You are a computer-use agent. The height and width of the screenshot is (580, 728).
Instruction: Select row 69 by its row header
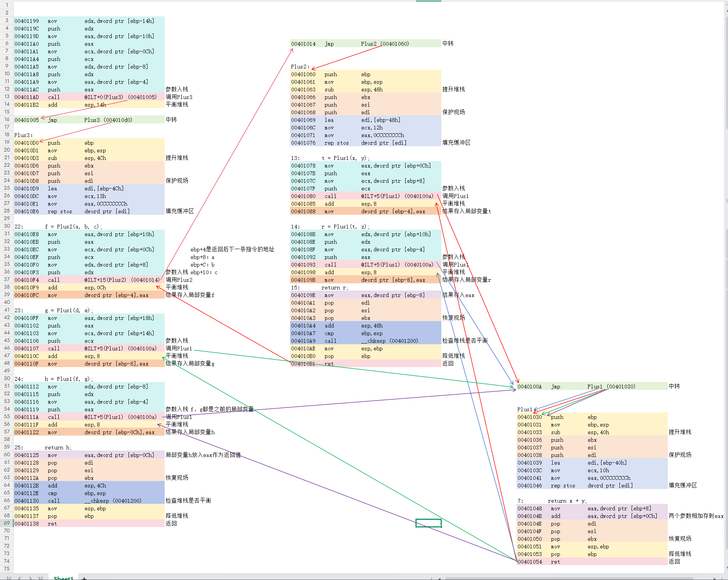pyautogui.click(x=7, y=523)
